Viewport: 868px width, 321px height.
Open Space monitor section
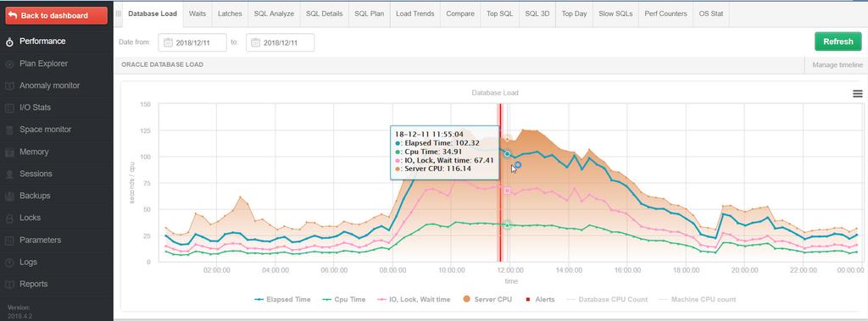click(45, 130)
